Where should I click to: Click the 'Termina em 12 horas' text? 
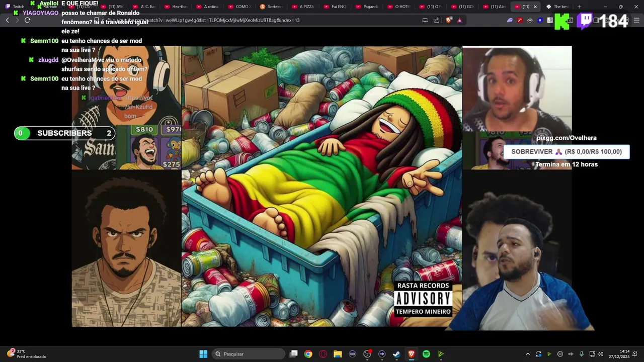[567, 164]
